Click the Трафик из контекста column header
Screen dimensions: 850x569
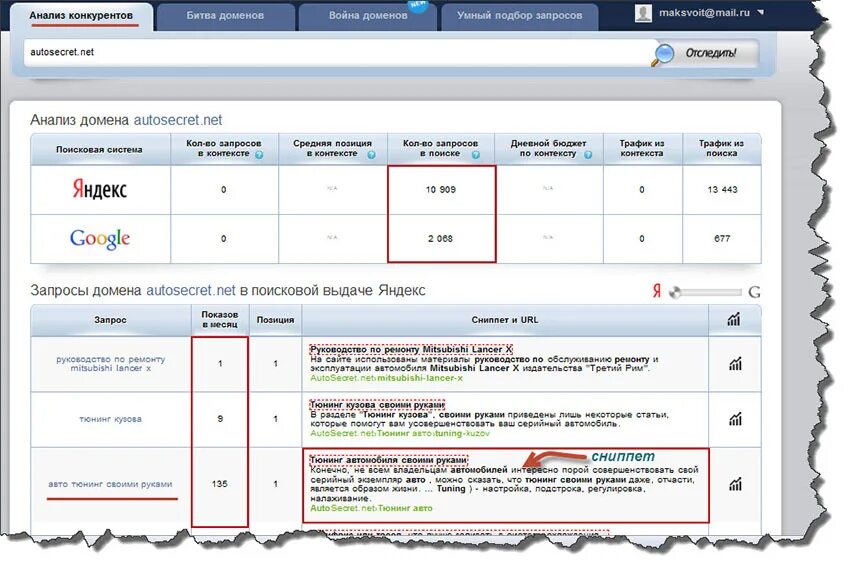(642, 148)
